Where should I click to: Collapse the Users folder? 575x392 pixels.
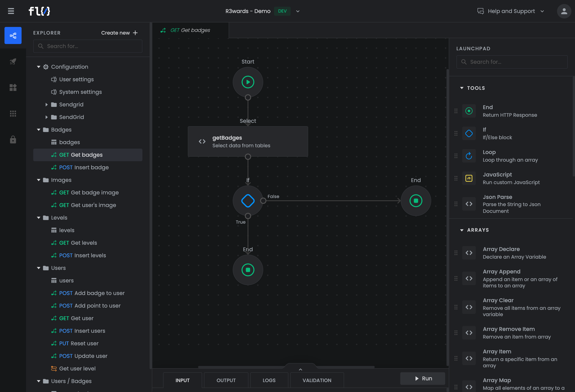(x=39, y=268)
